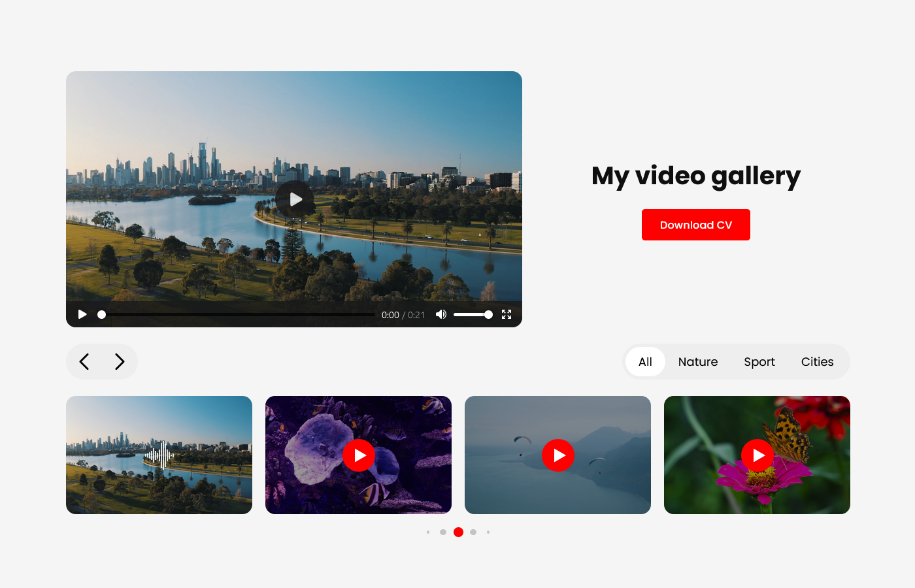915x588 pixels.
Task: Select the All filter tab
Action: tap(645, 362)
